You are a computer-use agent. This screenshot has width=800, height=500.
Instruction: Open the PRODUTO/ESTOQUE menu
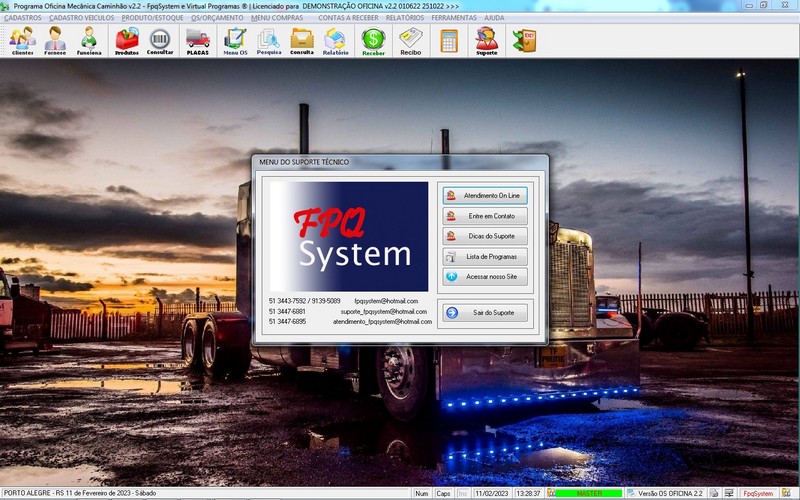click(152, 17)
